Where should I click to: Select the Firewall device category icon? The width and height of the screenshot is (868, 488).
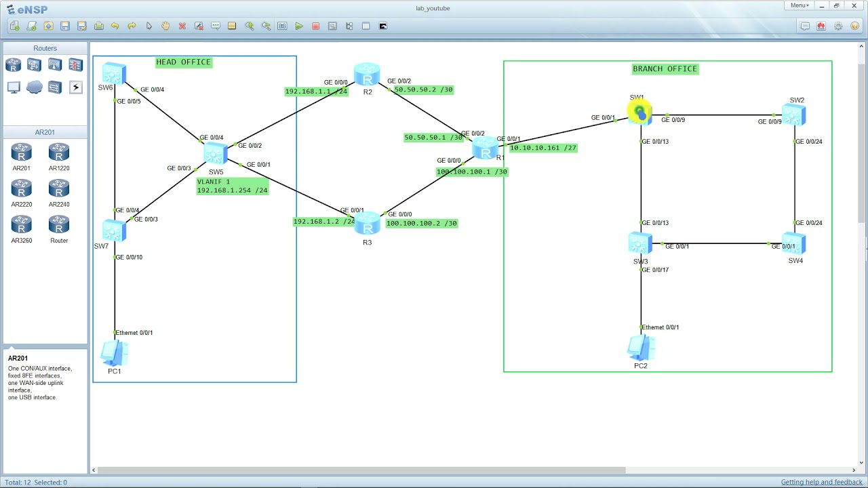[75, 65]
